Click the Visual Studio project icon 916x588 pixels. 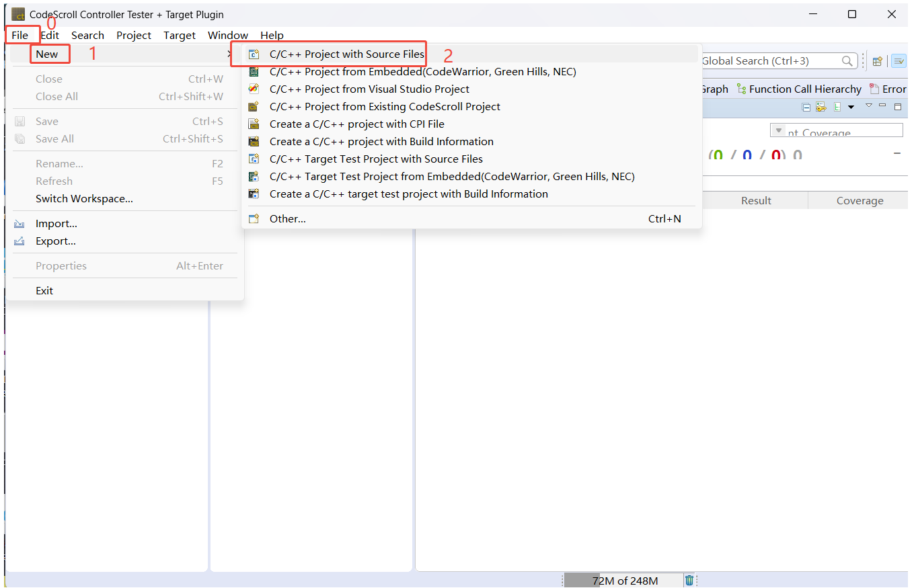(x=254, y=89)
